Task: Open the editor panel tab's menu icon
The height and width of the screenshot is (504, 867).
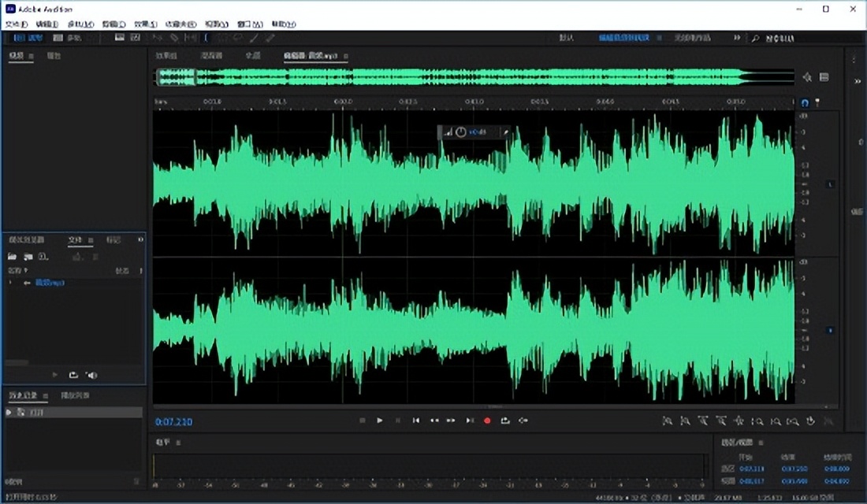Action: click(346, 56)
